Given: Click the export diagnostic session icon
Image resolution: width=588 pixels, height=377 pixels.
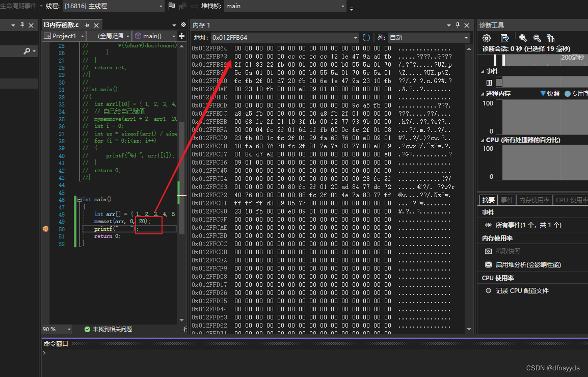Looking at the screenshot, I should tap(505, 38).
